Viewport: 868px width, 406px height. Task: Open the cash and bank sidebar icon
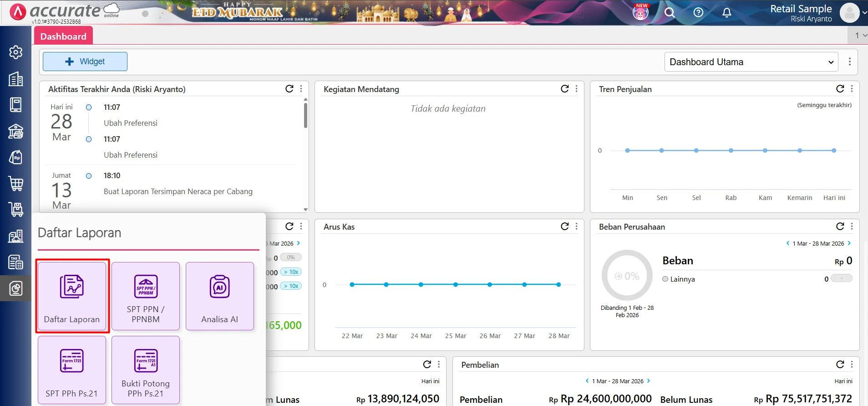[x=15, y=131]
